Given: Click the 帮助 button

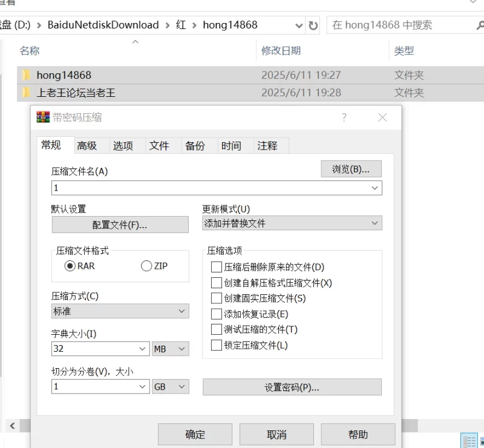Looking at the screenshot, I should pos(358,435).
